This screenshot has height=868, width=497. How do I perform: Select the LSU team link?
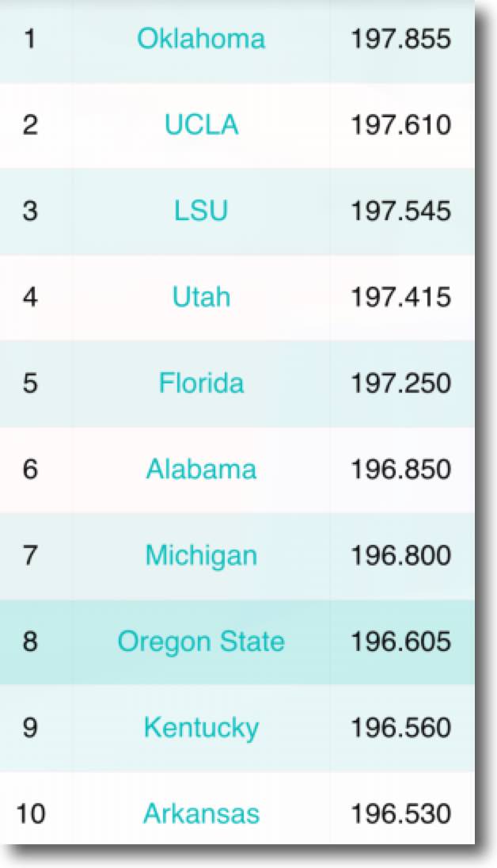[x=201, y=211]
